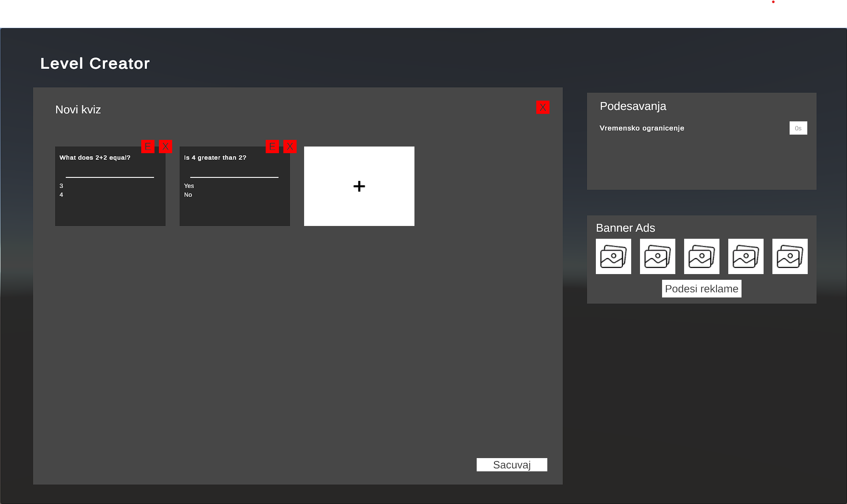
Task: Delete the "What does 2+2 equal?" question
Action: pos(166,147)
